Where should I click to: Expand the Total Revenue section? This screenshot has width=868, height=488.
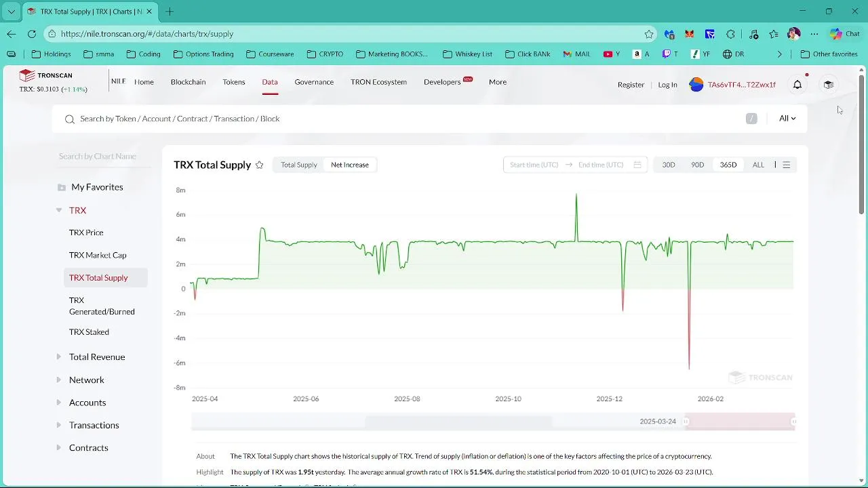[x=59, y=357]
